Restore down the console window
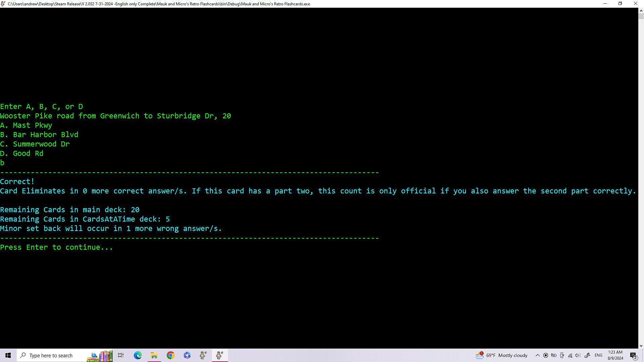Viewport: 644px width, 362px height. coord(620,4)
